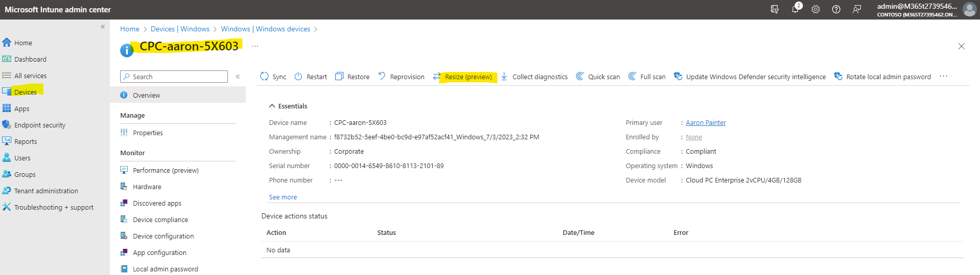Collapse the device resource menu
This screenshot has height=275, width=980.
238,77
